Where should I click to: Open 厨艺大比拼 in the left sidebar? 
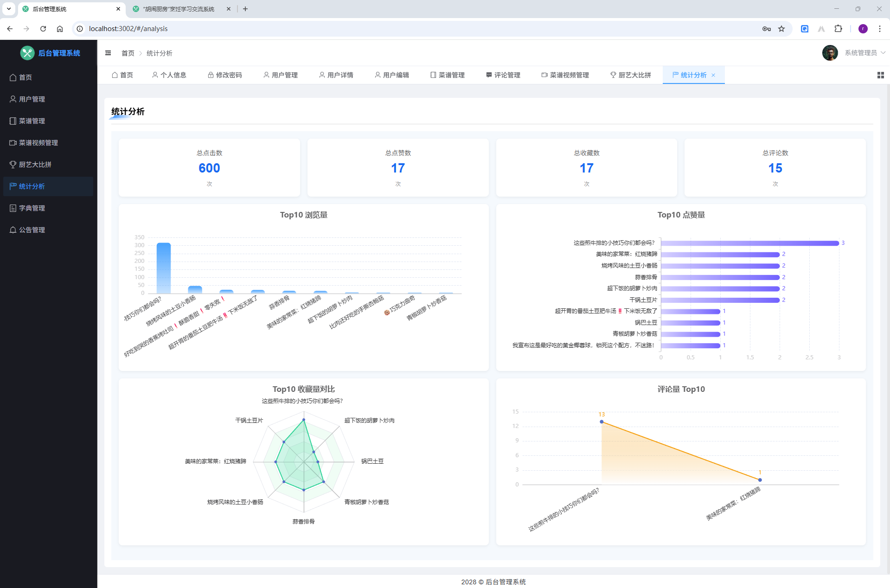[x=49, y=165]
